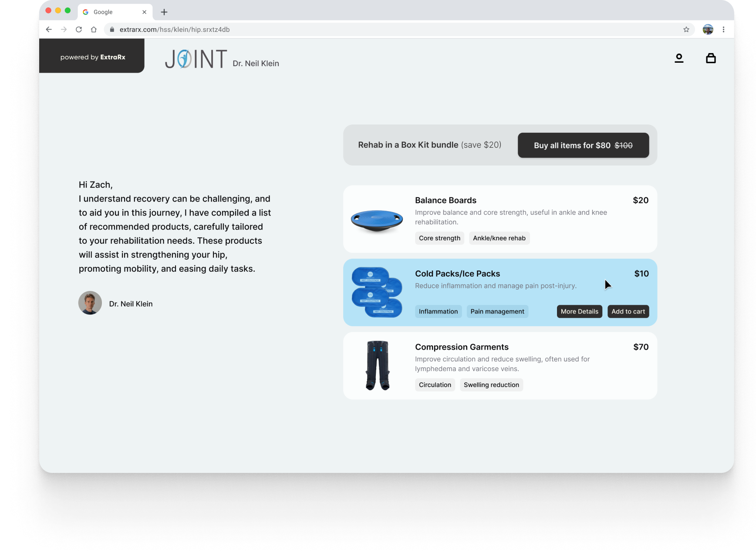Open More Details for Cold Packs
Viewport: 756px width, 560px height.
coord(579,311)
